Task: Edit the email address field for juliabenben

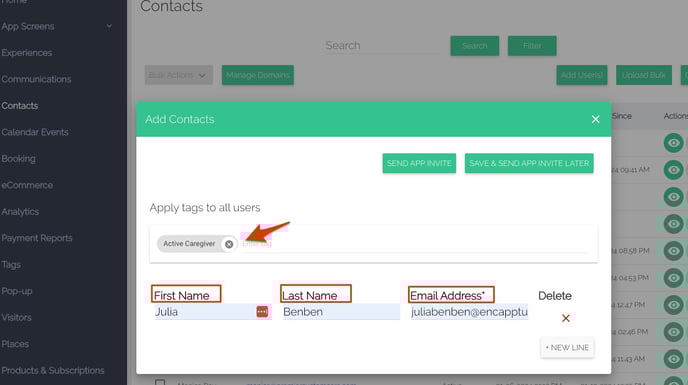Action: tap(469, 312)
